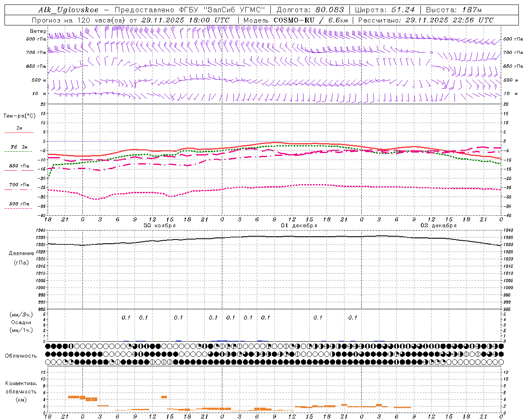This screenshot has height=420, width=525.
Task: Click 'Прогноз на 120 часа(ов)' forecast text
Action: (x=79, y=20)
